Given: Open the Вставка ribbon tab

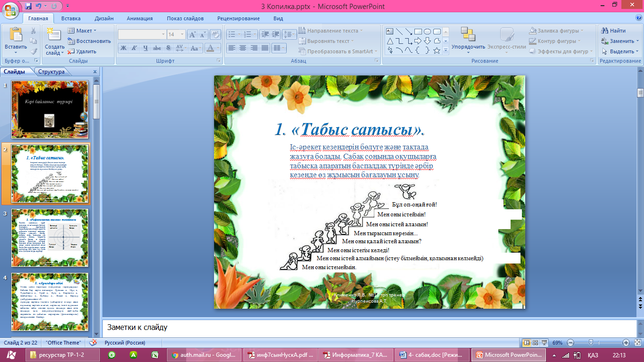Looking at the screenshot, I should [71, 18].
